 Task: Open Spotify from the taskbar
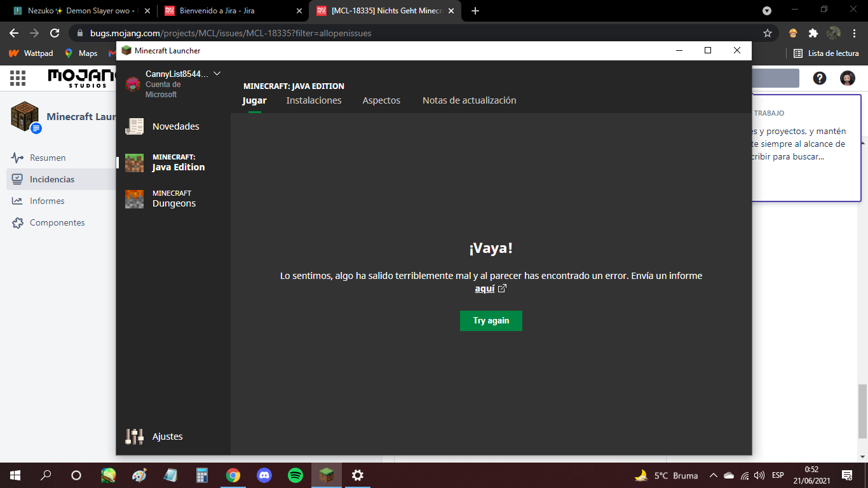click(295, 475)
